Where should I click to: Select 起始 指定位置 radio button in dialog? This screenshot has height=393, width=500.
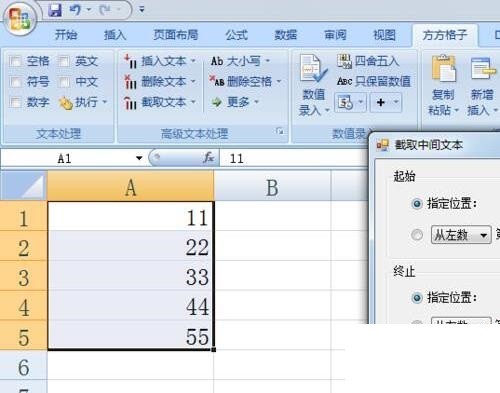click(x=417, y=203)
